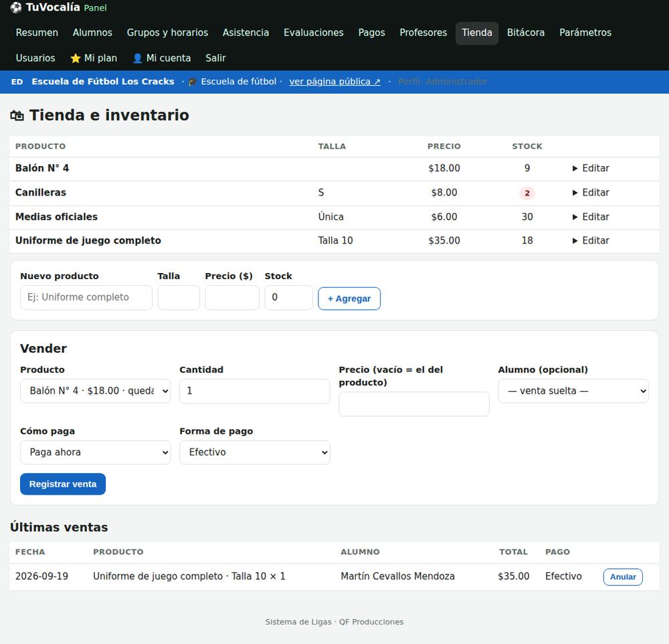Click the TuVocalía soccer ball logo

tap(16, 7)
